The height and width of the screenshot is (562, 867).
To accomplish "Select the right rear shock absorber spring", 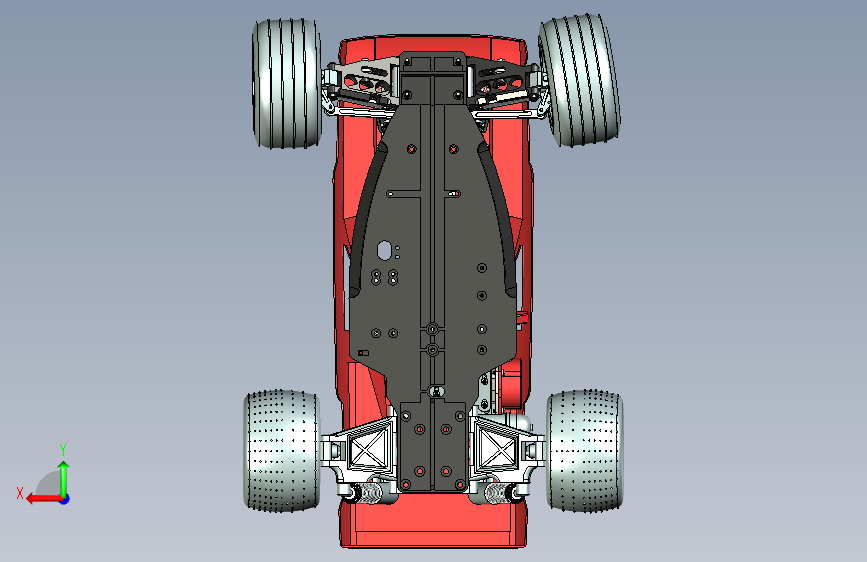I will 496,492.
